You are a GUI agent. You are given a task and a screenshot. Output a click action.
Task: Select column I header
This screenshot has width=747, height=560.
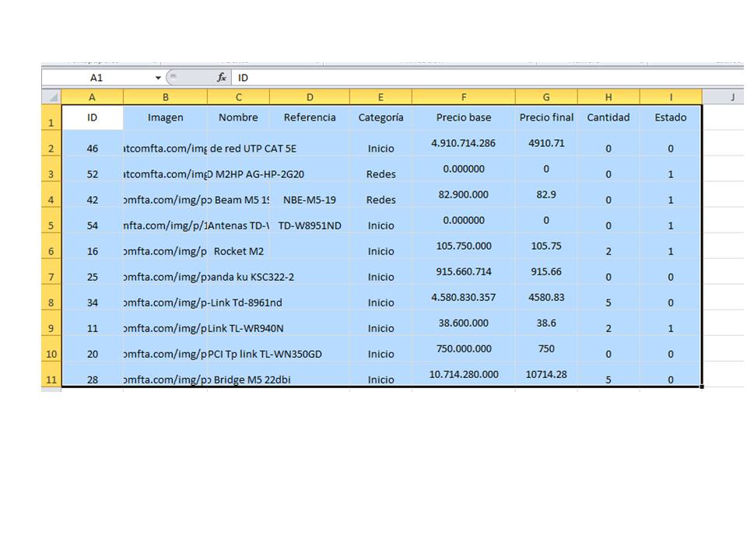(x=671, y=97)
